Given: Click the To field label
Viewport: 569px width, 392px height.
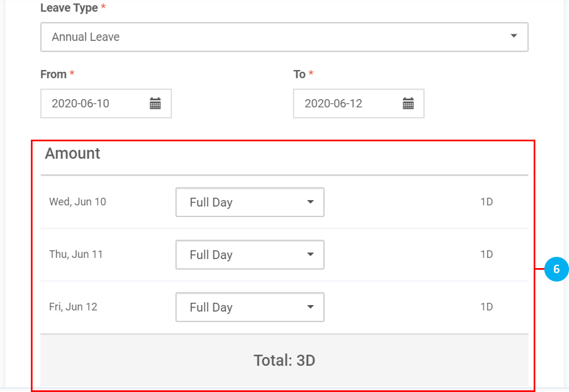Looking at the screenshot, I should tap(300, 74).
